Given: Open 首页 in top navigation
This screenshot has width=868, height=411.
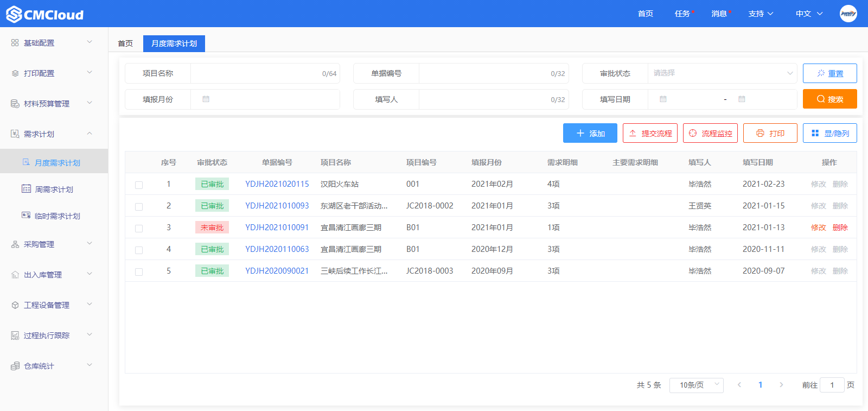Looking at the screenshot, I should 646,14.
